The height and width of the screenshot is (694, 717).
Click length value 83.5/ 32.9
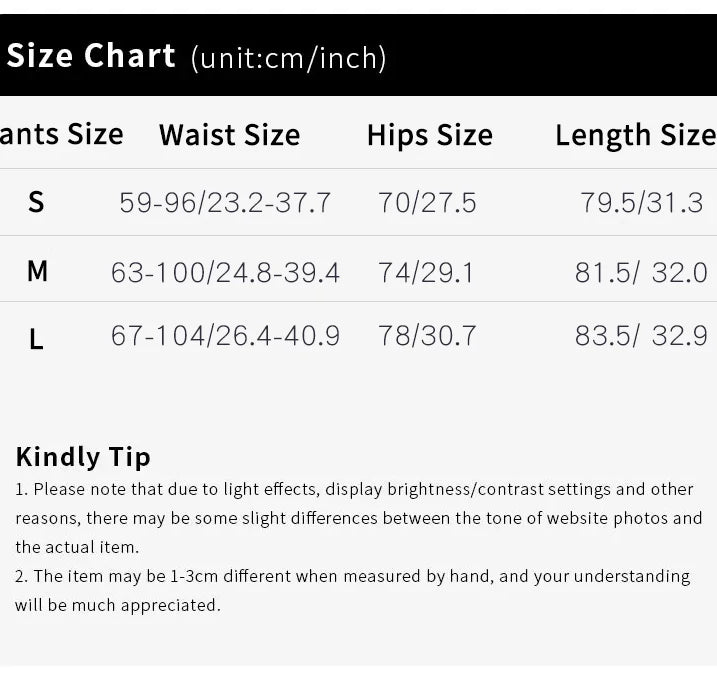point(641,336)
